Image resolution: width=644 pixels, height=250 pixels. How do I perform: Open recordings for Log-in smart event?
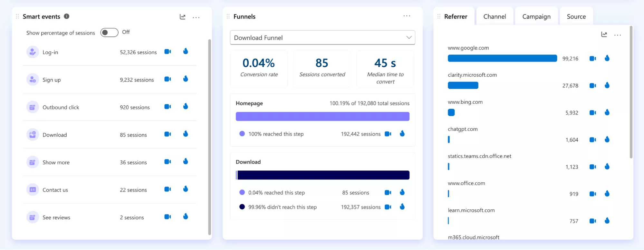point(168,52)
